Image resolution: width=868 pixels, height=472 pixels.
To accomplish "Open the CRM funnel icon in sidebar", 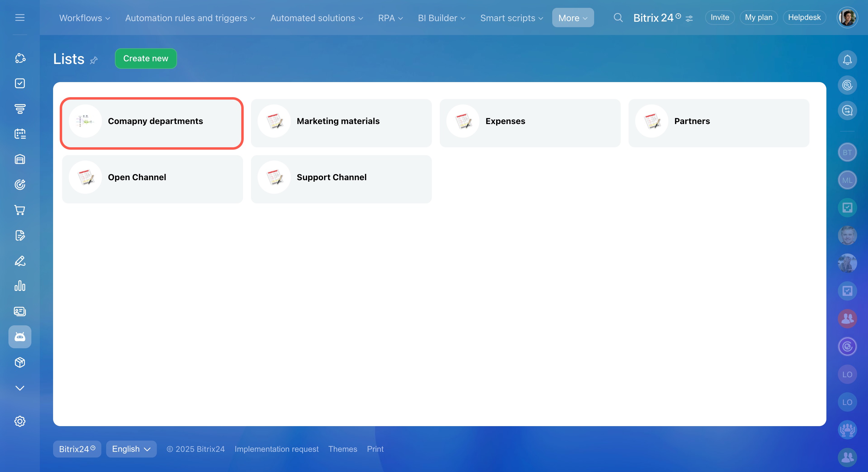I will pyautogui.click(x=20, y=109).
